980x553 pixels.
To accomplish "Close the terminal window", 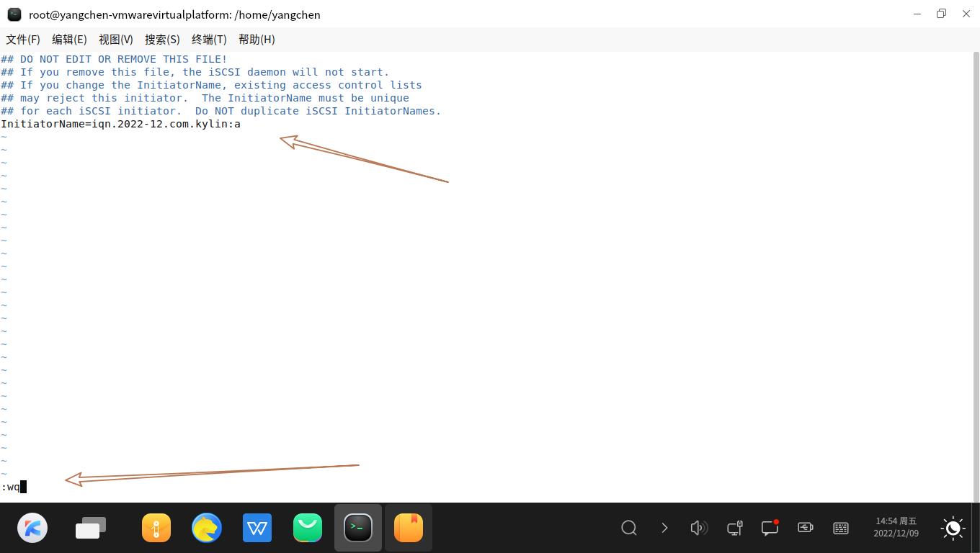I will 966,14.
